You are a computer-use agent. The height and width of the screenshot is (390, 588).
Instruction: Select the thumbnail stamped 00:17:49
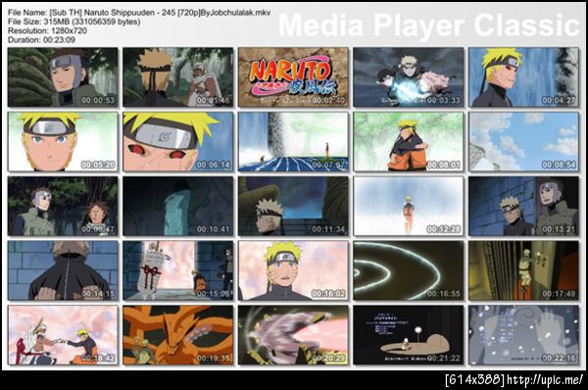[x=523, y=270]
